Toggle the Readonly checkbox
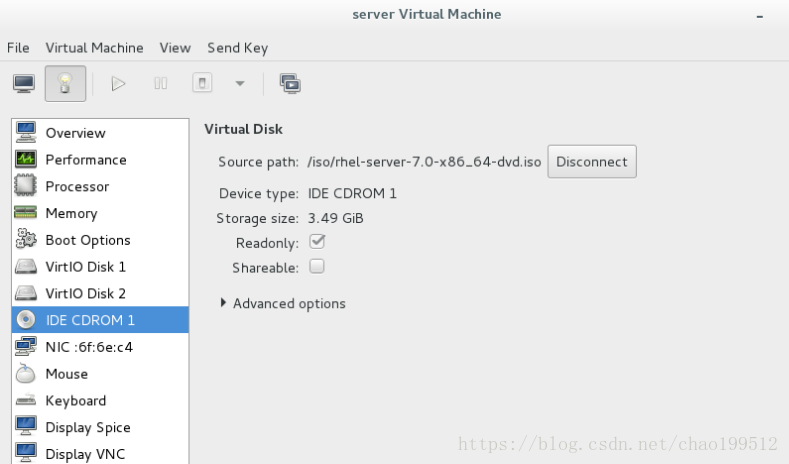Viewport: 789px width, 464px height. click(x=317, y=242)
